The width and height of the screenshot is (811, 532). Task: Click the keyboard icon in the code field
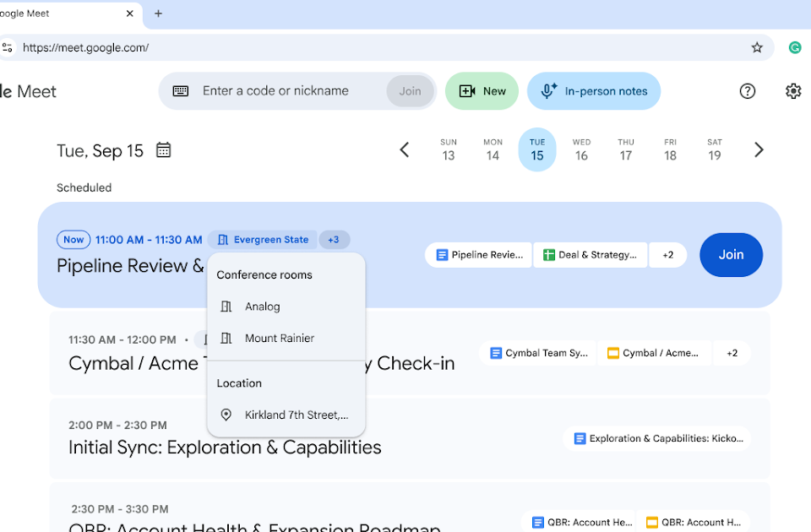coord(181,91)
